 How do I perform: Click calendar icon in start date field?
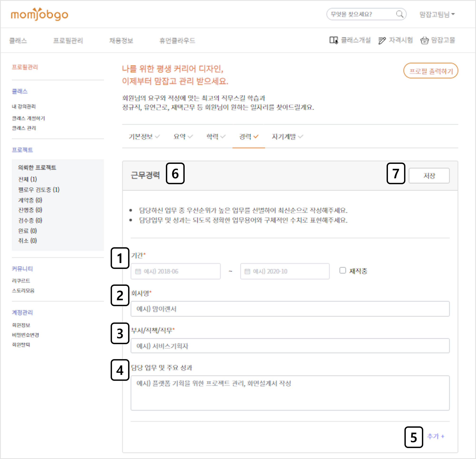point(138,271)
